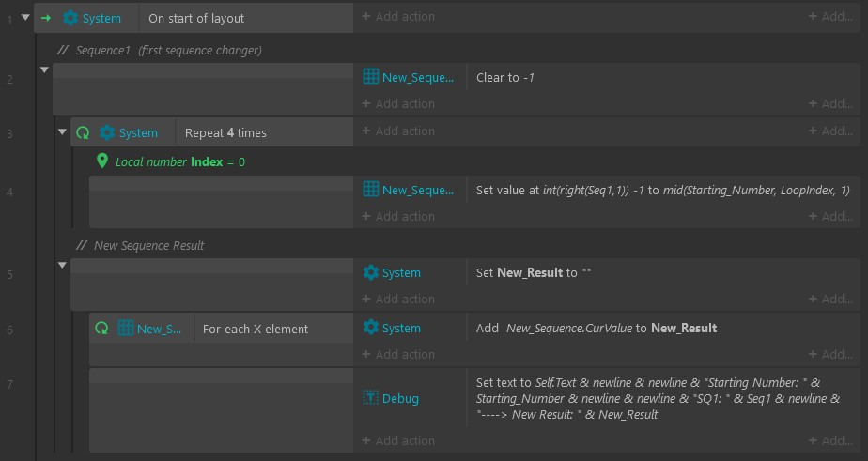
Task: Click the green arrow trigger icon on event 1
Action: click(46, 18)
